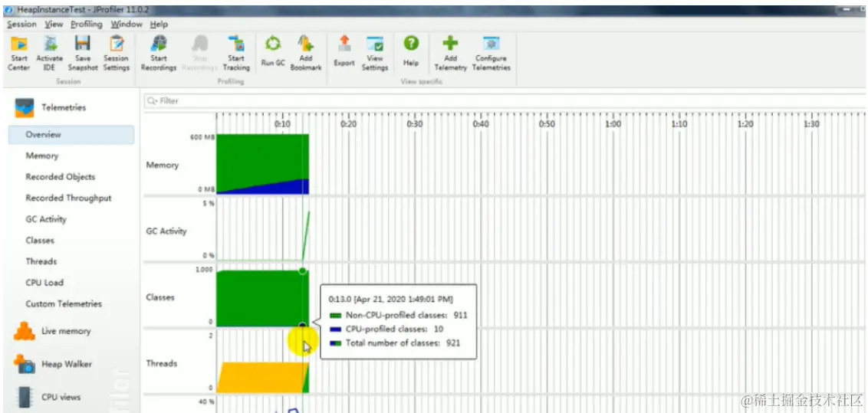Click the Run GC icon

pyautogui.click(x=272, y=44)
